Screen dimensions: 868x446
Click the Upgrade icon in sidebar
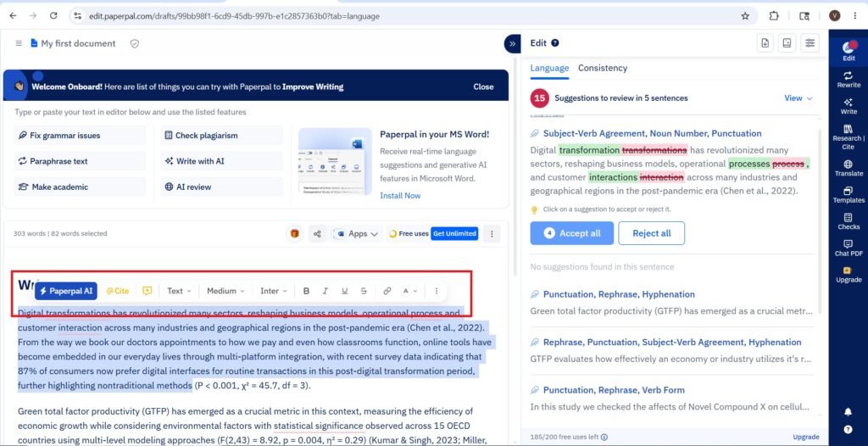[848, 275]
